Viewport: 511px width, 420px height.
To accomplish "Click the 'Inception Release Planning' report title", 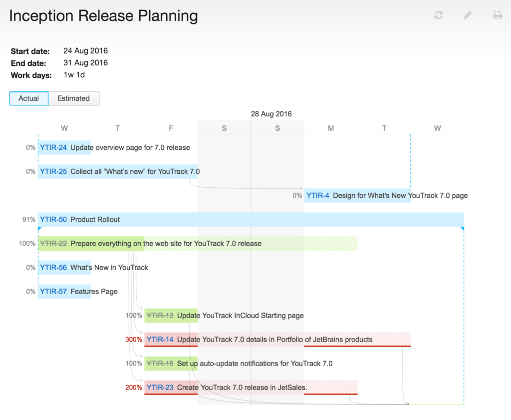I will click(x=104, y=16).
